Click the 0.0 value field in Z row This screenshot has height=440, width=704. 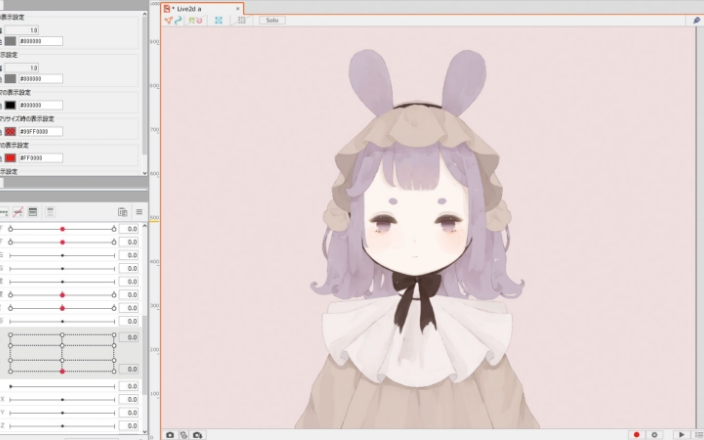(x=128, y=426)
